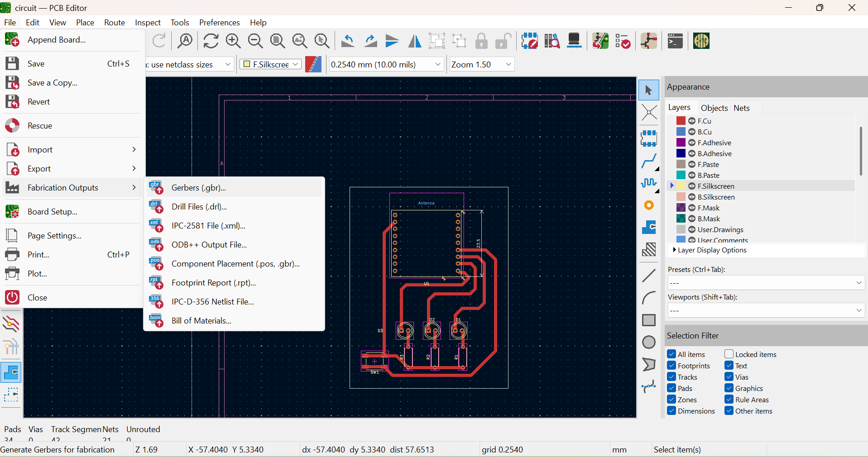Open the Scripting Console icon
This screenshot has width=868, height=457.
pos(675,41)
